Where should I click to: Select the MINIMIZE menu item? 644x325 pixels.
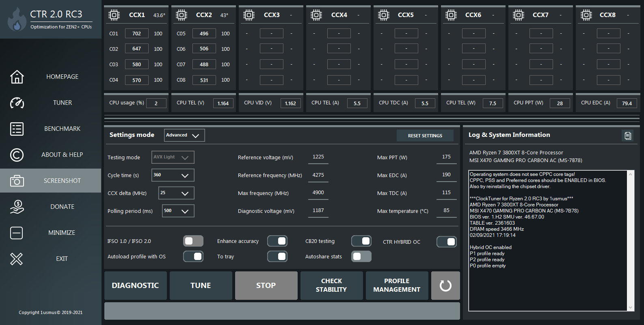(62, 233)
